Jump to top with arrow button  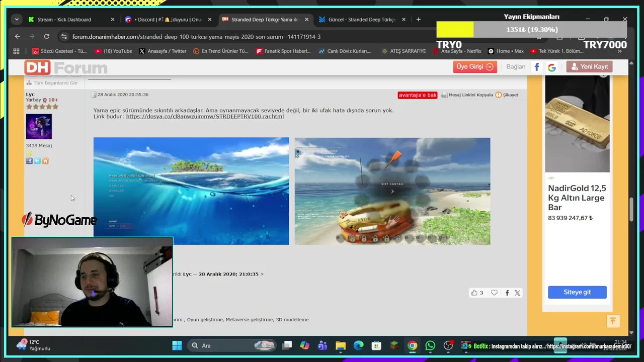pos(613,321)
